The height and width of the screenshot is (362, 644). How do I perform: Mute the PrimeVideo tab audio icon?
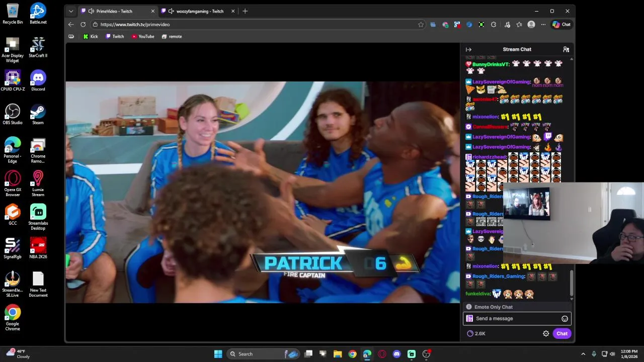(91, 11)
